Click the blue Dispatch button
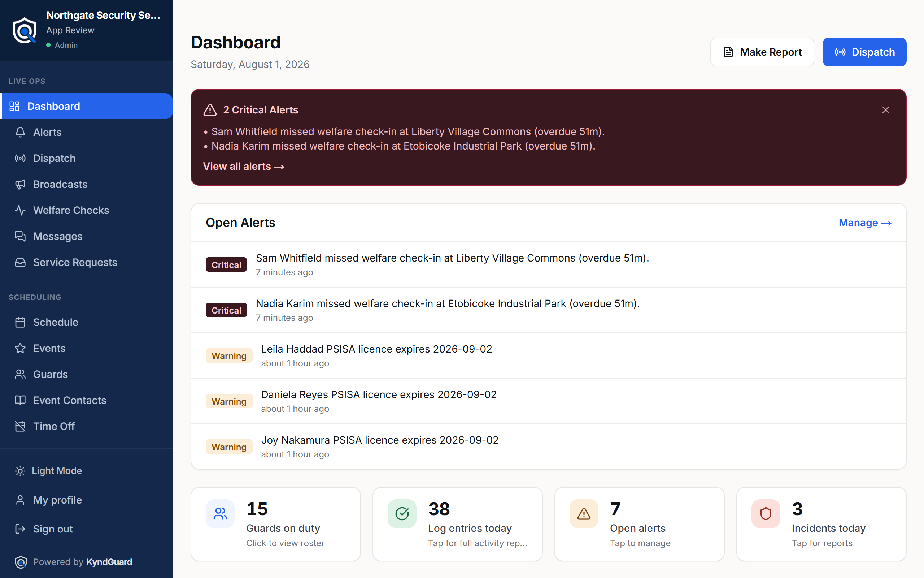Viewport: 924px width, 578px height. pos(864,52)
